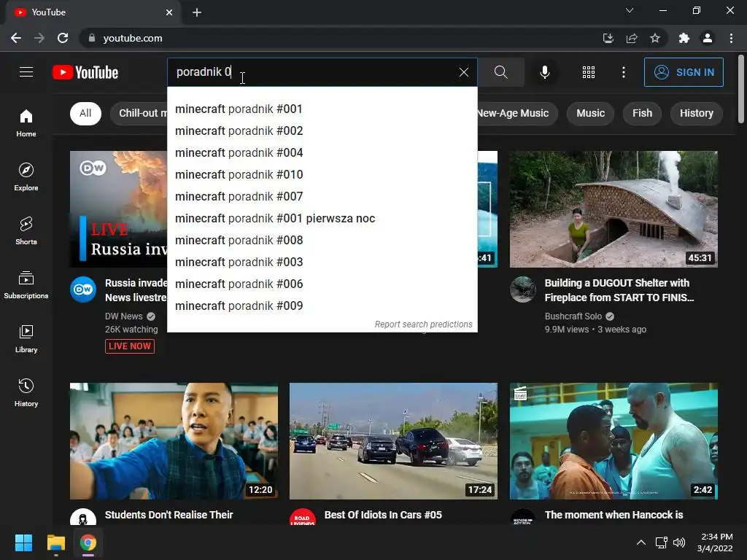Image resolution: width=747 pixels, height=560 pixels.
Task: Open the Chrome extensions puzzle icon
Action: 684,38
